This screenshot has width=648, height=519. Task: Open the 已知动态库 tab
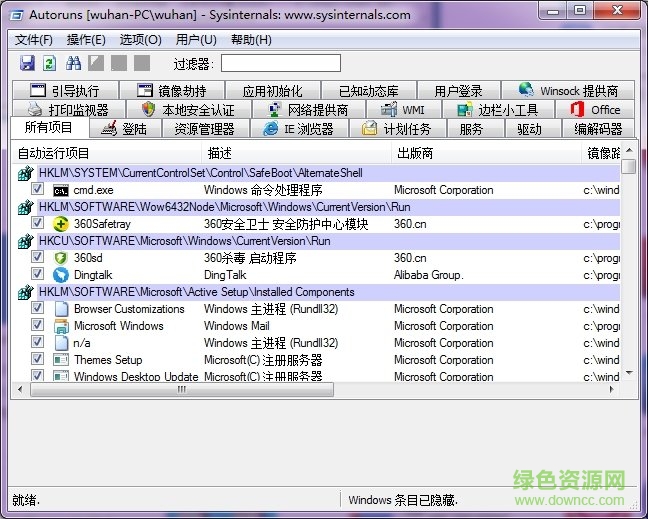369,90
